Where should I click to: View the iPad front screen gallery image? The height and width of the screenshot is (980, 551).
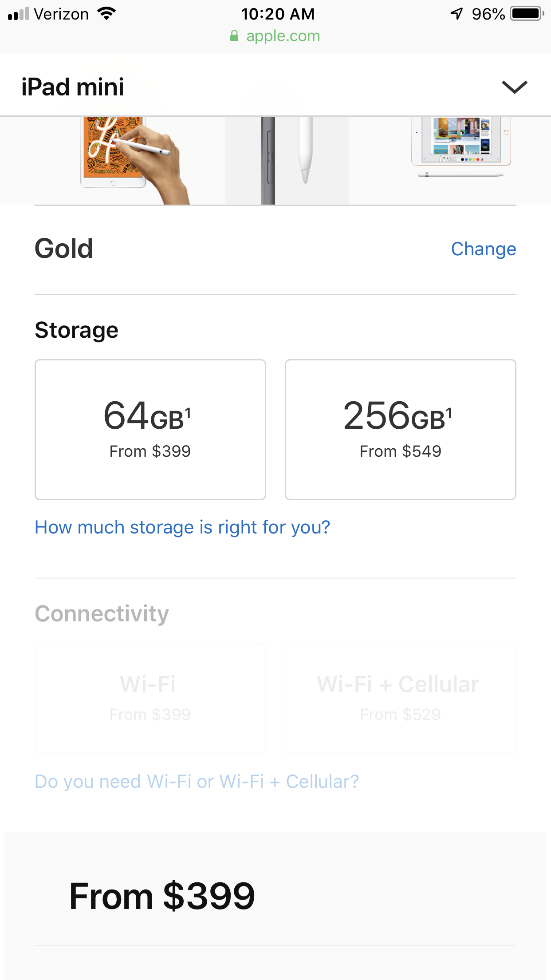461,146
